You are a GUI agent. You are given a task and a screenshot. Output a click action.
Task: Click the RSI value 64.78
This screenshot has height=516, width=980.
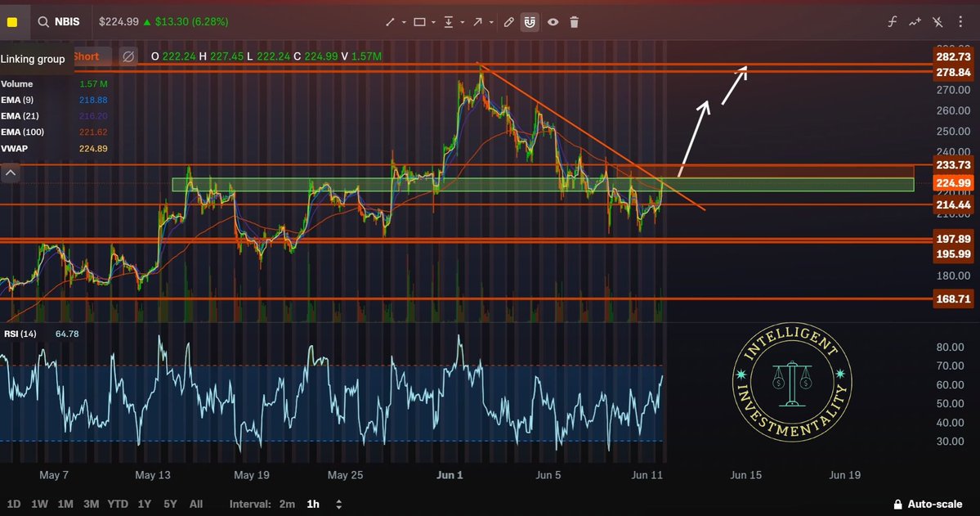tap(67, 334)
